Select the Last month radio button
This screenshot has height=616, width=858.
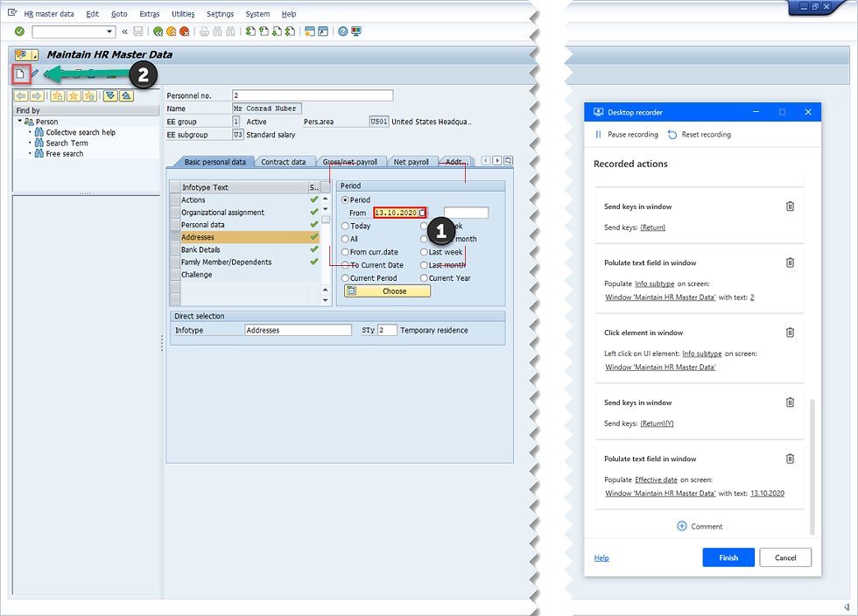click(424, 265)
